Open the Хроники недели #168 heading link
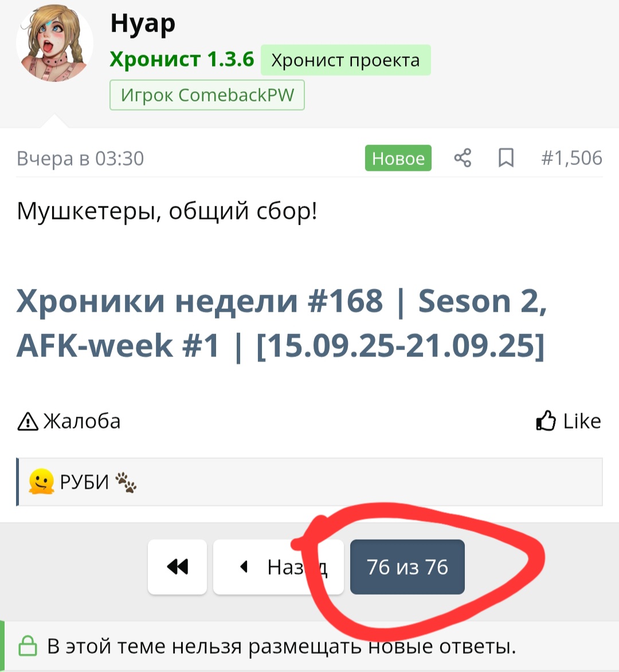Image resolution: width=619 pixels, height=672 pixels. click(x=281, y=323)
